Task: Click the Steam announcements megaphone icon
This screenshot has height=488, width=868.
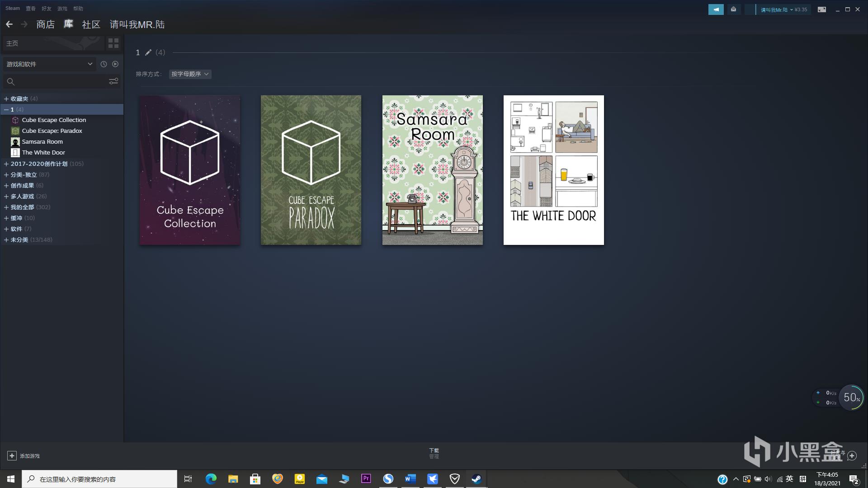Action: [716, 9]
